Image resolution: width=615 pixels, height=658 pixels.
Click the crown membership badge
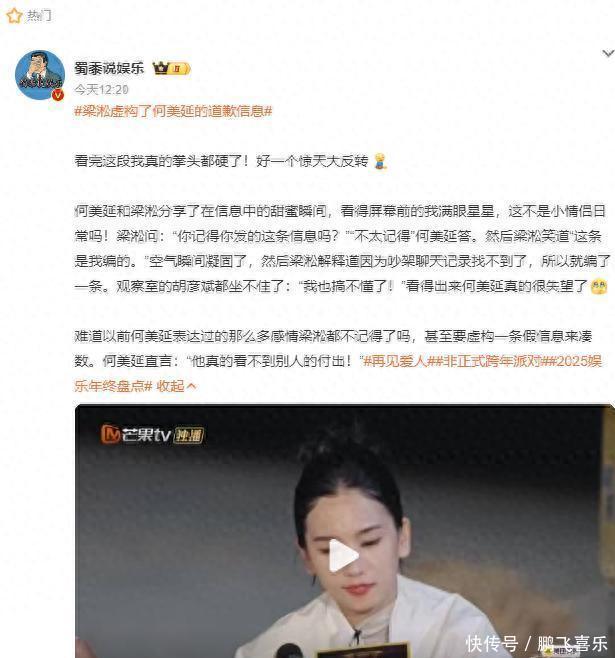pyautogui.click(x=171, y=68)
